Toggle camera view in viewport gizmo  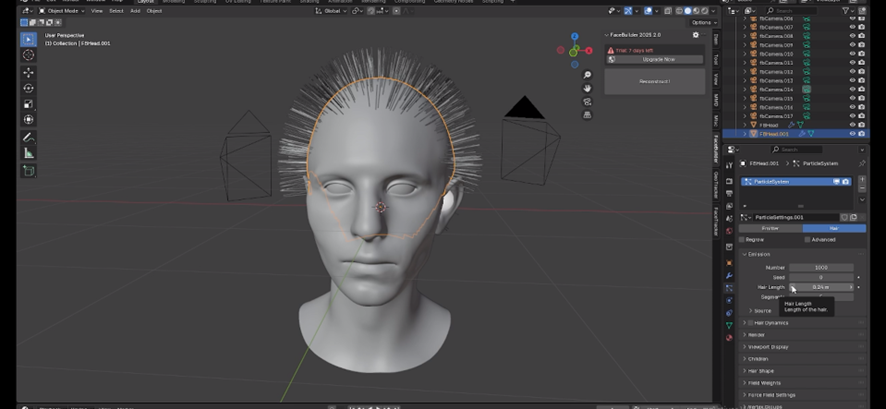click(588, 100)
